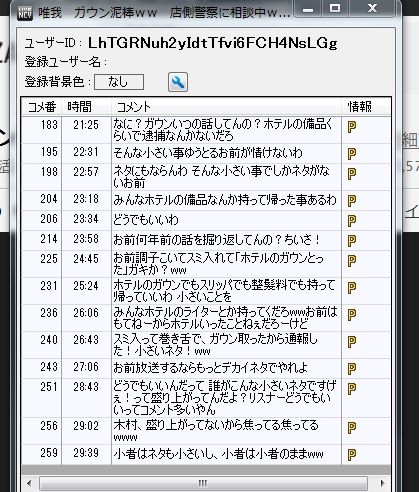419x492 pixels.
Task: Click the premium P icon for comment 183
Action: (352, 127)
